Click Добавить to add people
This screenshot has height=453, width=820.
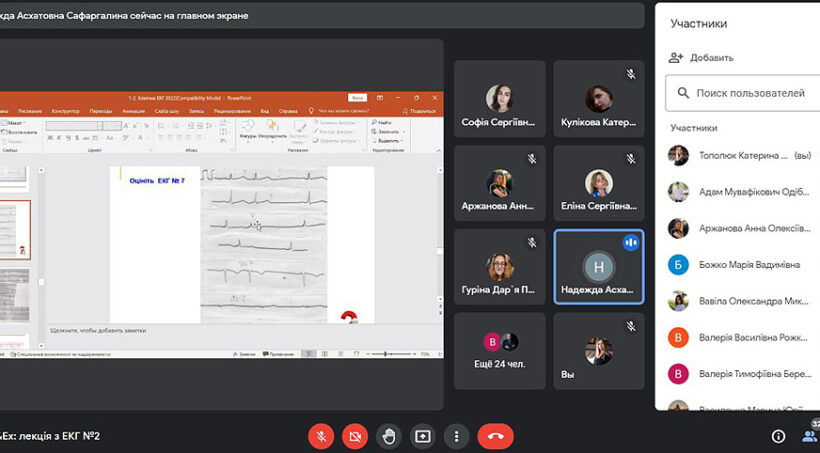point(701,58)
